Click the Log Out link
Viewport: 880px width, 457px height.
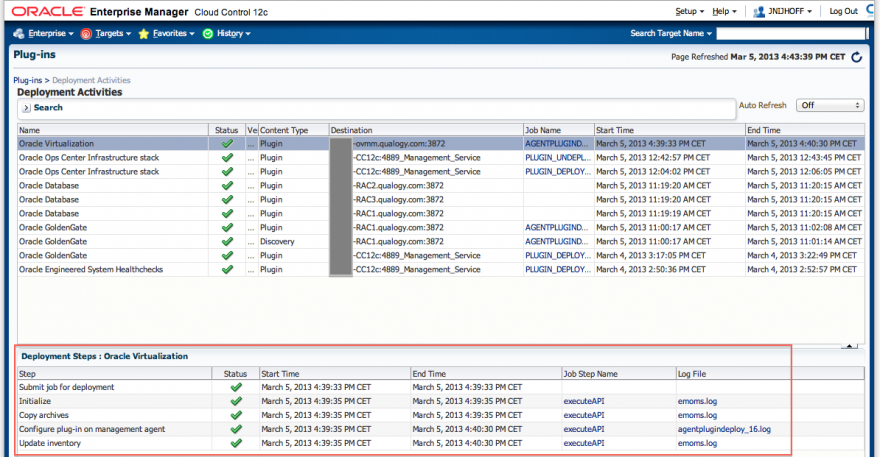844,11
